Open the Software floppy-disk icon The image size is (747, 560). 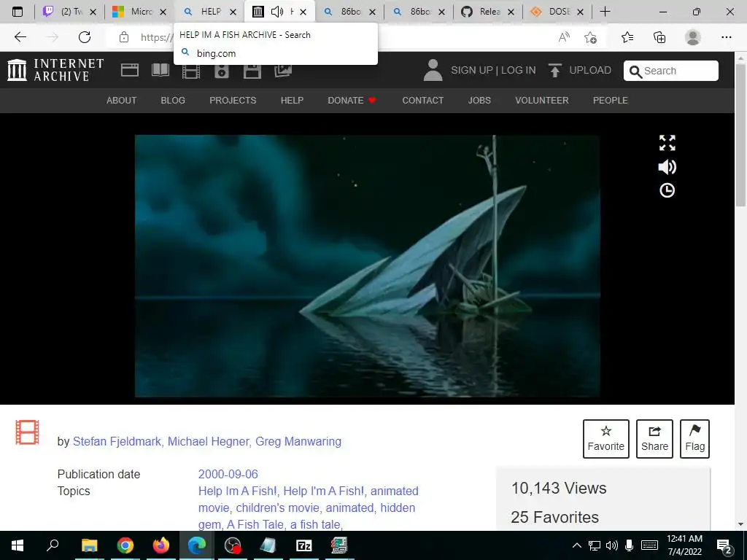(252, 71)
